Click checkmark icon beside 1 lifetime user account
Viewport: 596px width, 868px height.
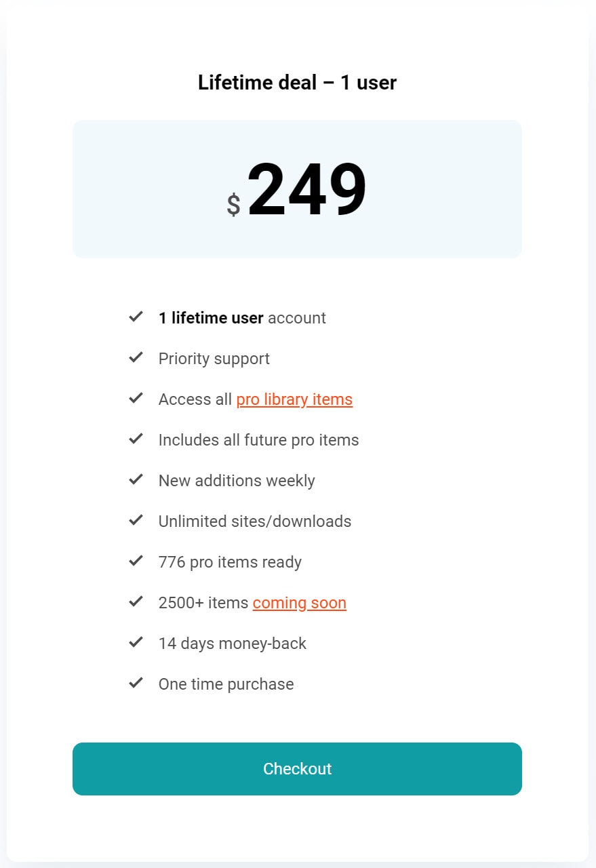(136, 316)
